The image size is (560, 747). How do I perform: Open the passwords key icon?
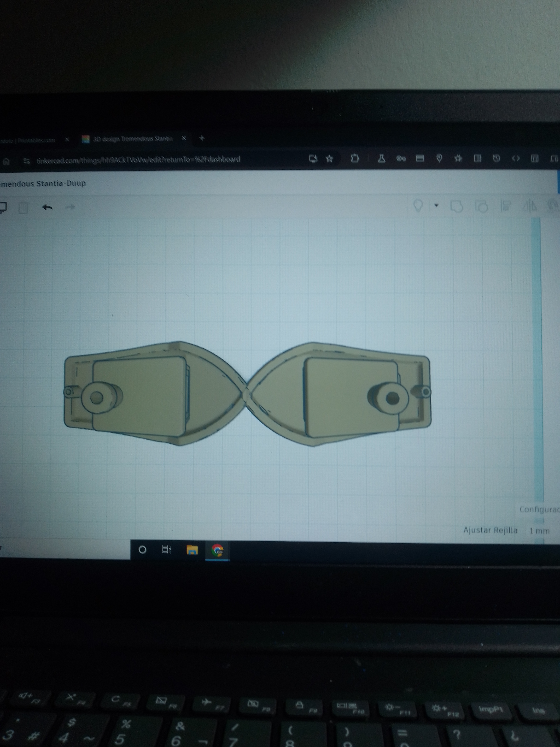click(401, 158)
